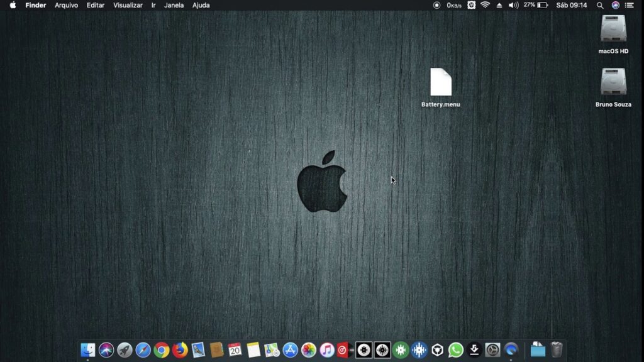Open the Janela menu

(x=174, y=5)
